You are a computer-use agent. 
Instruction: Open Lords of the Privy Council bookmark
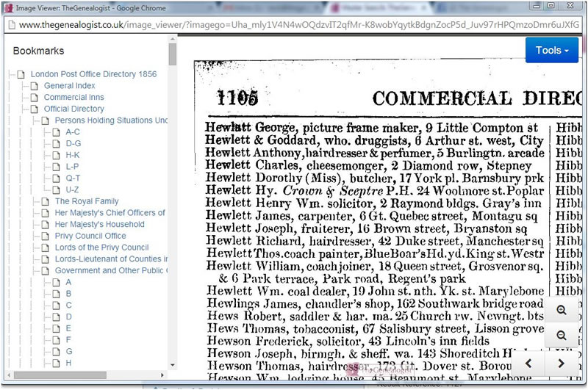pyautogui.click(x=101, y=248)
